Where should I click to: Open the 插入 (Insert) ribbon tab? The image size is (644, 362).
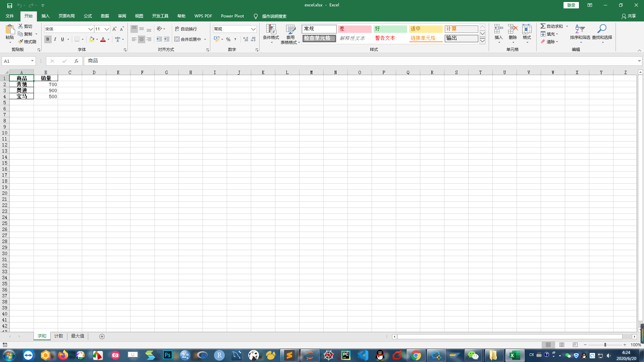pyautogui.click(x=45, y=16)
